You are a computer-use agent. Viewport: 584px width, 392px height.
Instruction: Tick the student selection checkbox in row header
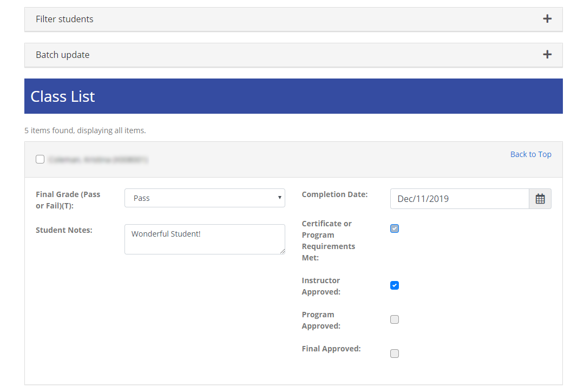tap(40, 159)
